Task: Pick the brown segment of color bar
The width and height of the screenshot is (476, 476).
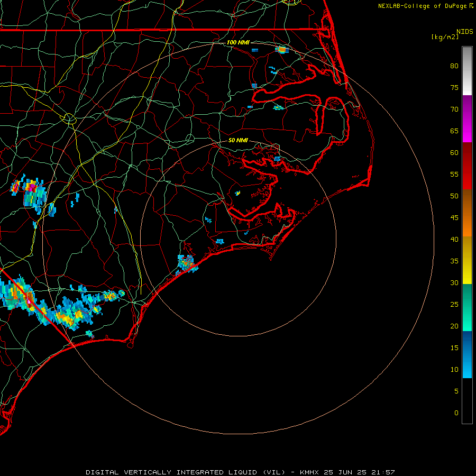Action: pyautogui.click(x=467, y=201)
